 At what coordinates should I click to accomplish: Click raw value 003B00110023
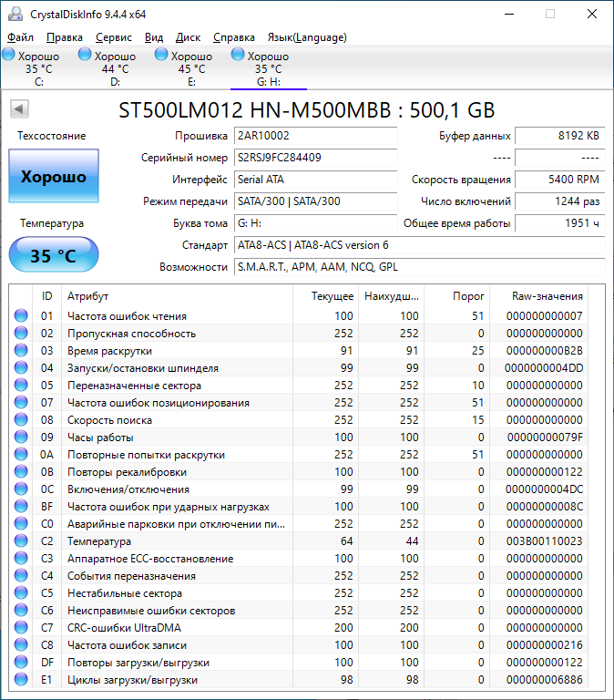pyautogui.click(x=545, y=541)
